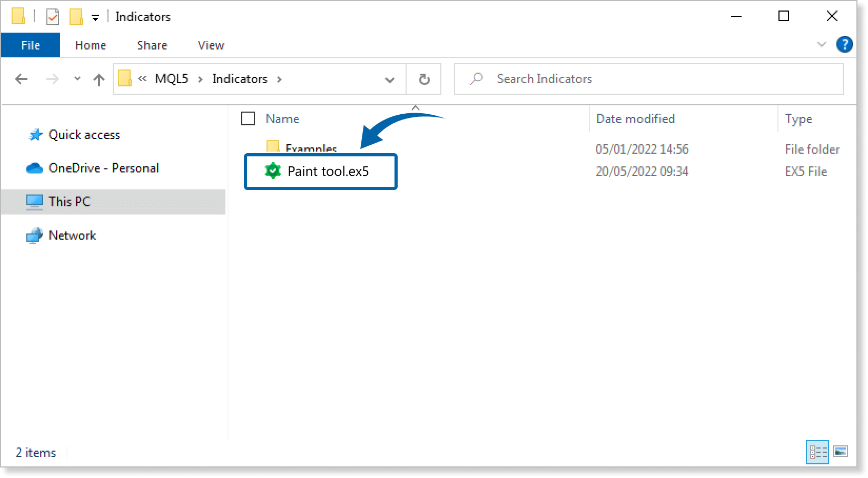
Task: Open the recent locations dropdown arrow
Action: (77, 79)
